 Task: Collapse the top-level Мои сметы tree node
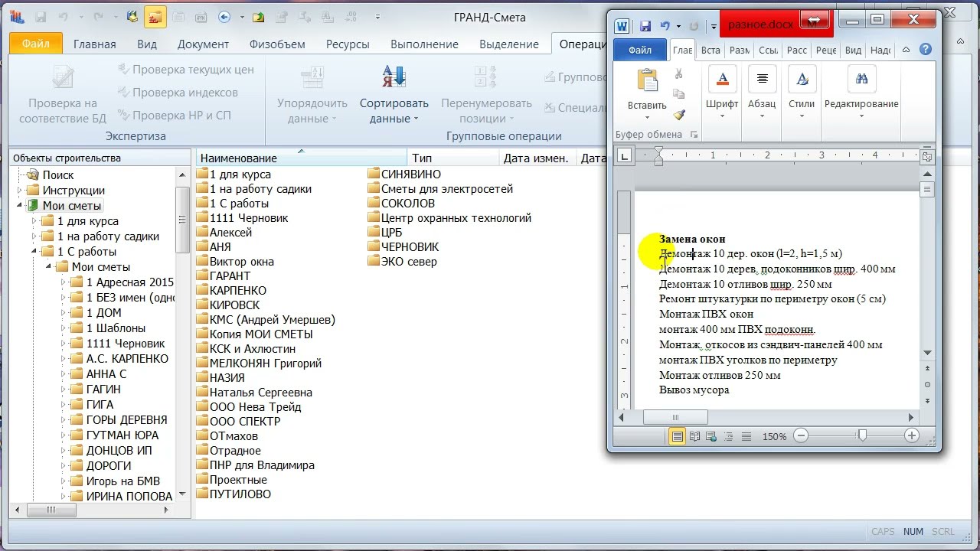tap(20, 206)
